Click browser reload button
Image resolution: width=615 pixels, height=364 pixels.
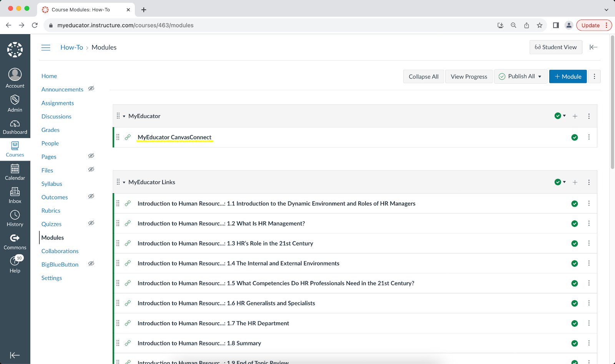coord(35,25)
